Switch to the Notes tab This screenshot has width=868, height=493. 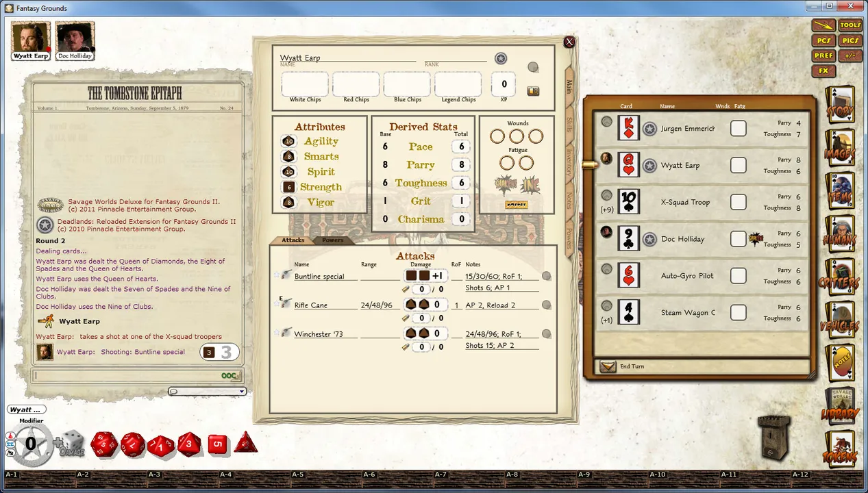pos(569,200)
